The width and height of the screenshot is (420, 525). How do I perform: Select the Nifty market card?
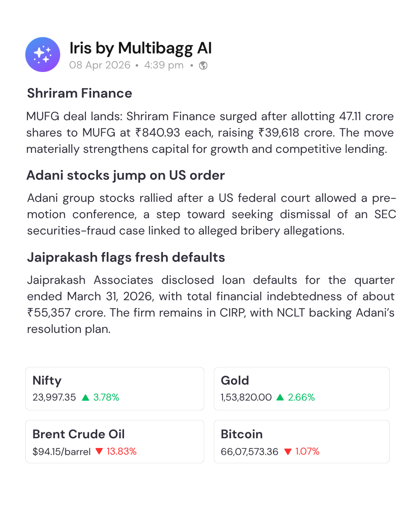click(x=115, y=388)
